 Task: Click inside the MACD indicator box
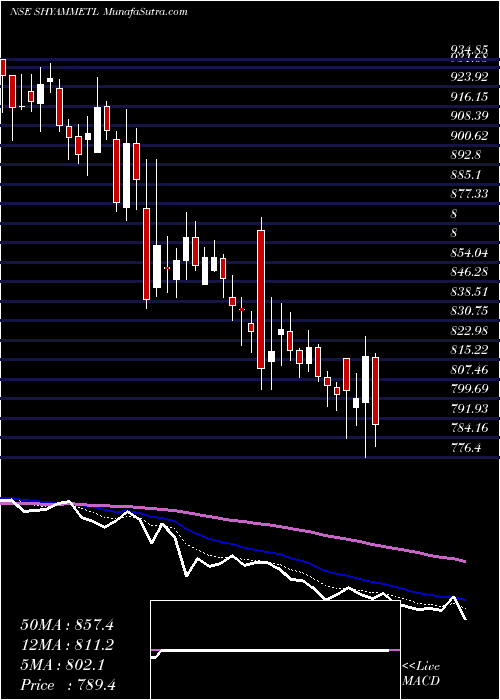click(275, 650)
